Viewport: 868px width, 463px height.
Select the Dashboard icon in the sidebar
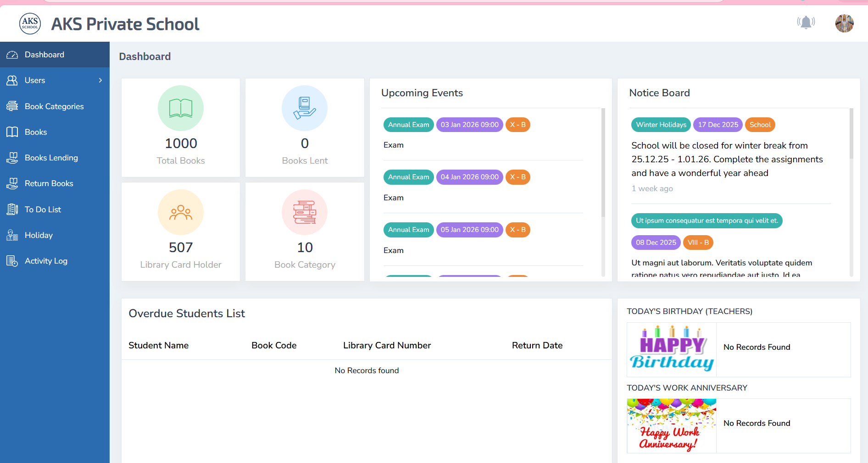tap(12, 55)
